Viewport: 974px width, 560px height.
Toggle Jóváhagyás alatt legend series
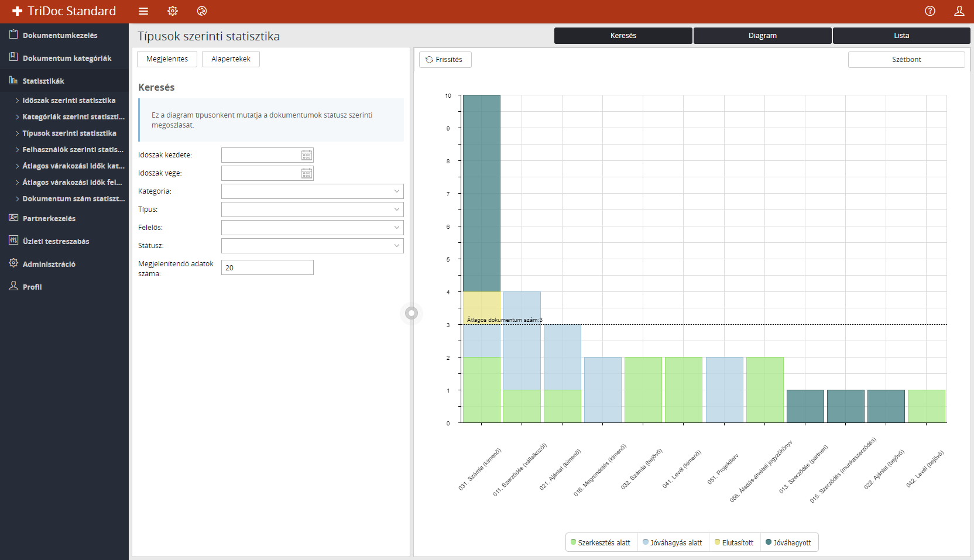[x=673, y=542]
